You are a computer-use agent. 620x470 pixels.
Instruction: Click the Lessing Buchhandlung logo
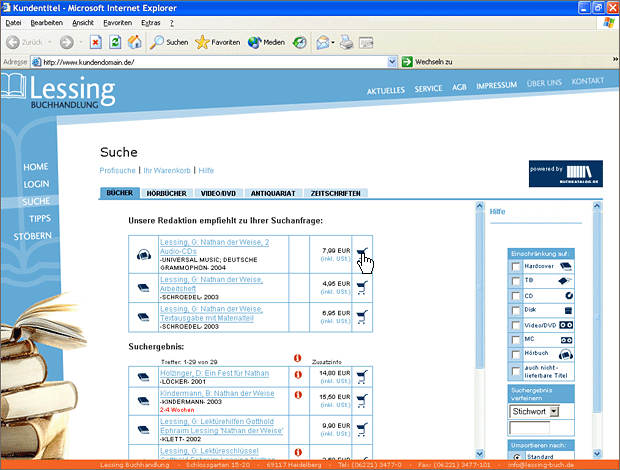tap(59, 91)
